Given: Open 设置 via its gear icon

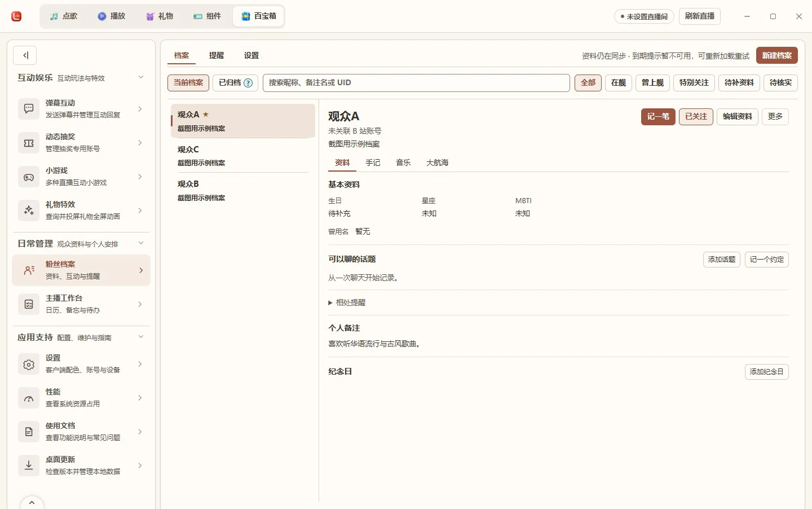Looking at the screenshot, I should (29, 364).
